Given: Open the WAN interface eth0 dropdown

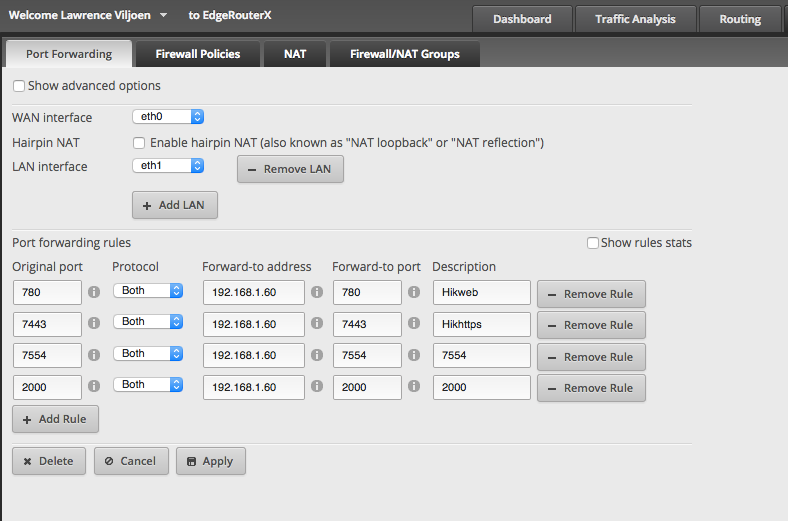Looking at the screenshot, I should (168, 117).
